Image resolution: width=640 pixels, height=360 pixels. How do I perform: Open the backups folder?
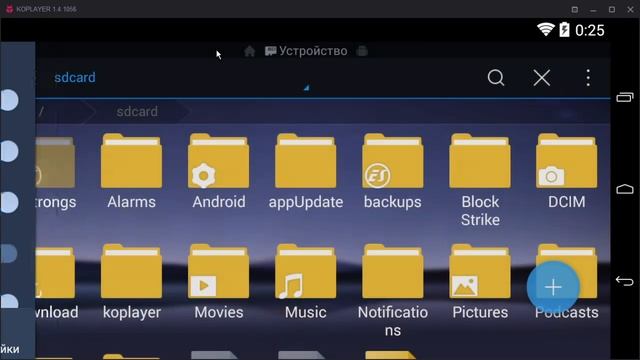(x=393, y=171)
